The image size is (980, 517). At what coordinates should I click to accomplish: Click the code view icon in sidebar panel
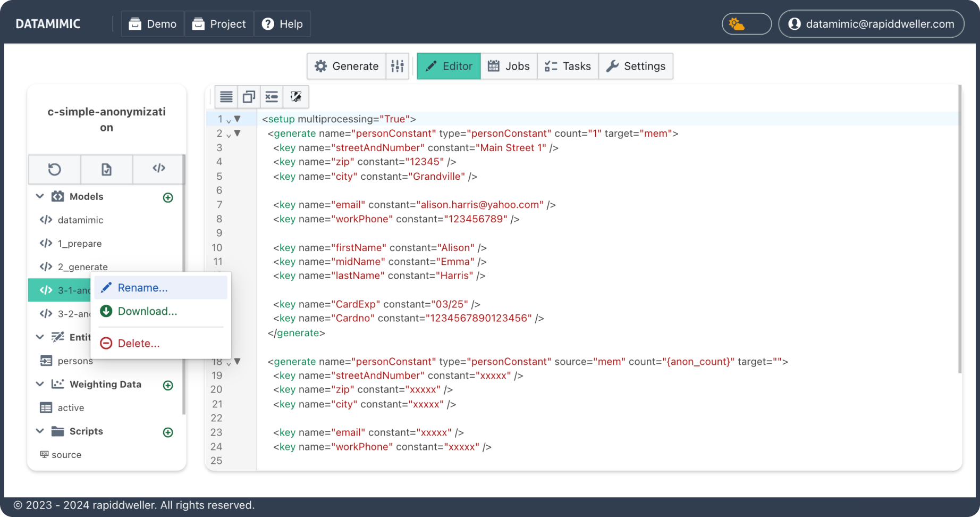coord(158,169)
